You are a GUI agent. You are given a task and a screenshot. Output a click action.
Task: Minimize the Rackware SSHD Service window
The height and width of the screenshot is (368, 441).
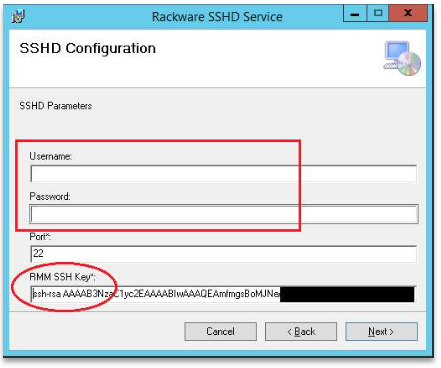click(x=355, y=13)
